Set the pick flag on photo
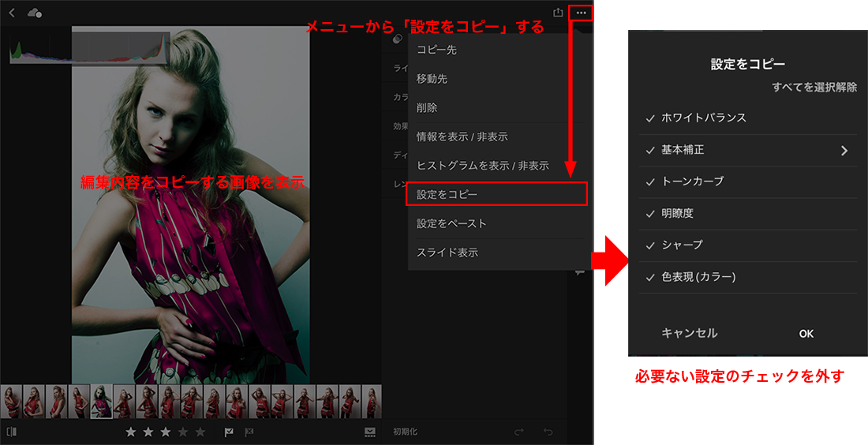Screen dimensions: 868x445 click(229, 432)
